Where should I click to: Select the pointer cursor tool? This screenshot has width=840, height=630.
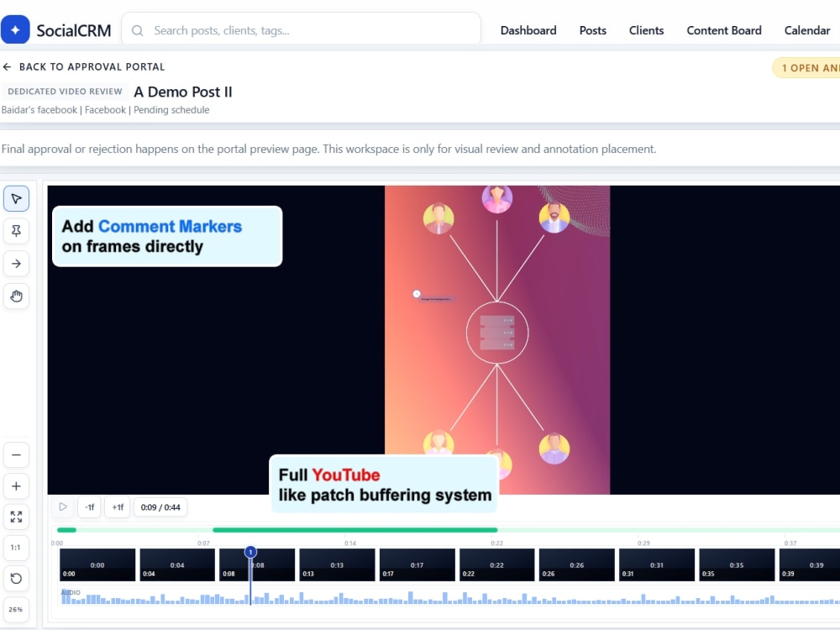pos(16,199)
